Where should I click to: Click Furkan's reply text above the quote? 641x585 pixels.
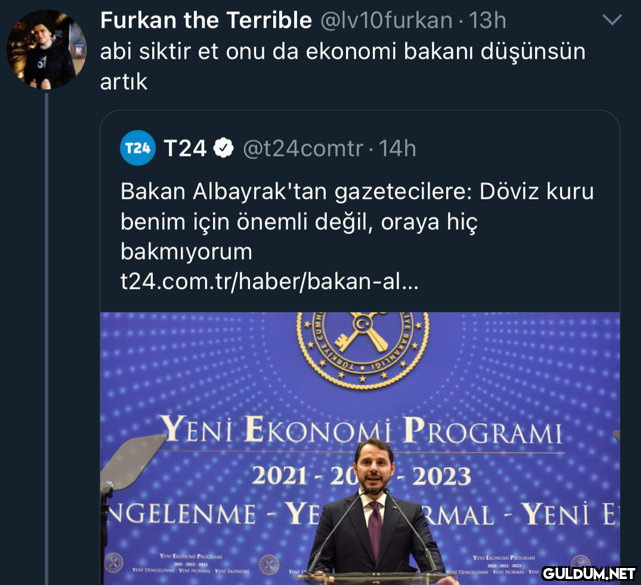click(342, 65)
